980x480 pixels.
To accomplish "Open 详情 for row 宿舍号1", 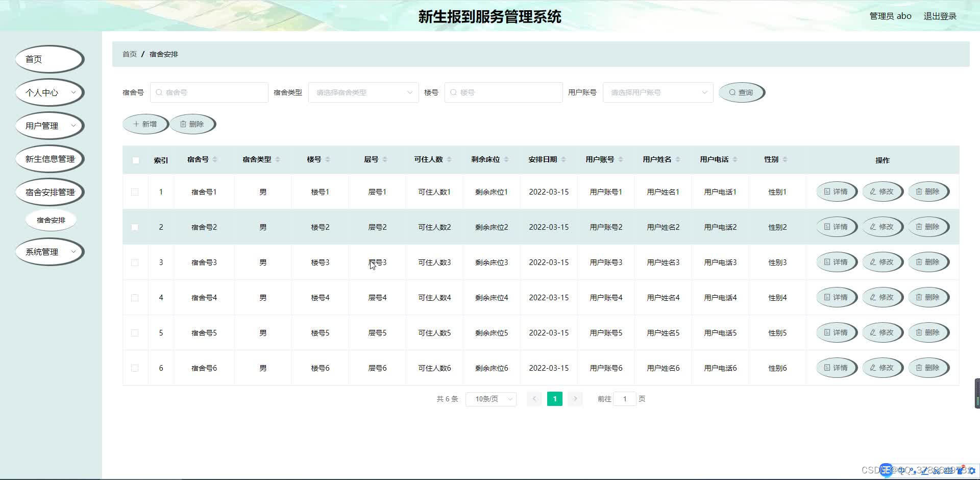I will (836, 191).
